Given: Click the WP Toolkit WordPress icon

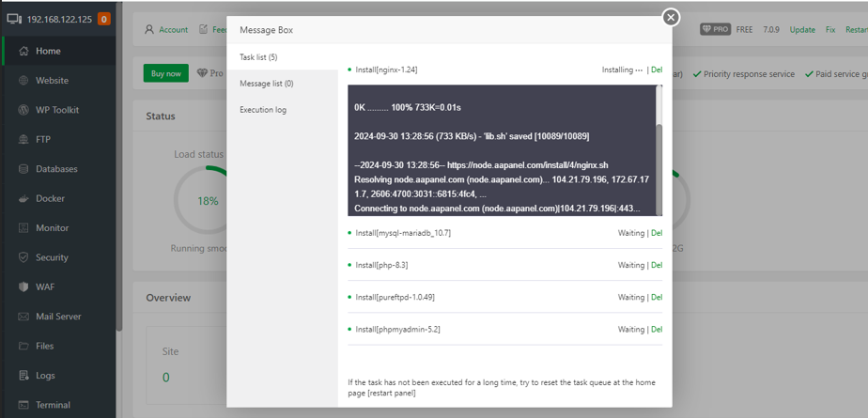Looking at the screenshot, I should [x=23, y=110].
